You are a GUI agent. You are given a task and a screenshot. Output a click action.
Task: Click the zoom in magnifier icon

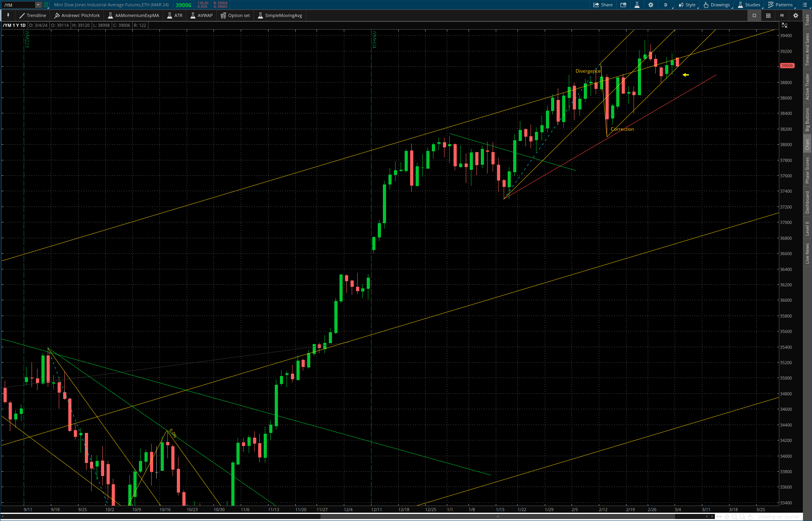tap(734, 517)
